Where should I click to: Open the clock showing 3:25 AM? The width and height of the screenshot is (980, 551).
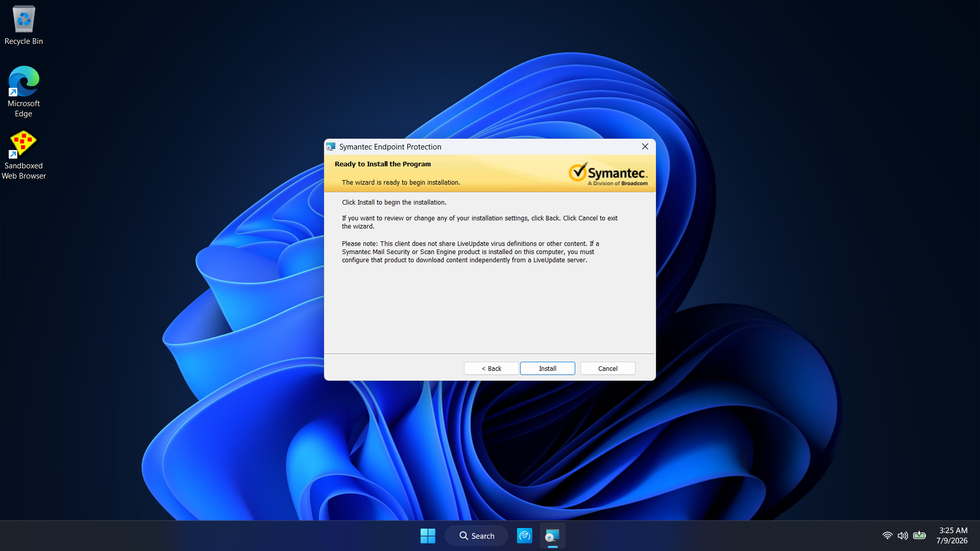(x=952, y=536)
